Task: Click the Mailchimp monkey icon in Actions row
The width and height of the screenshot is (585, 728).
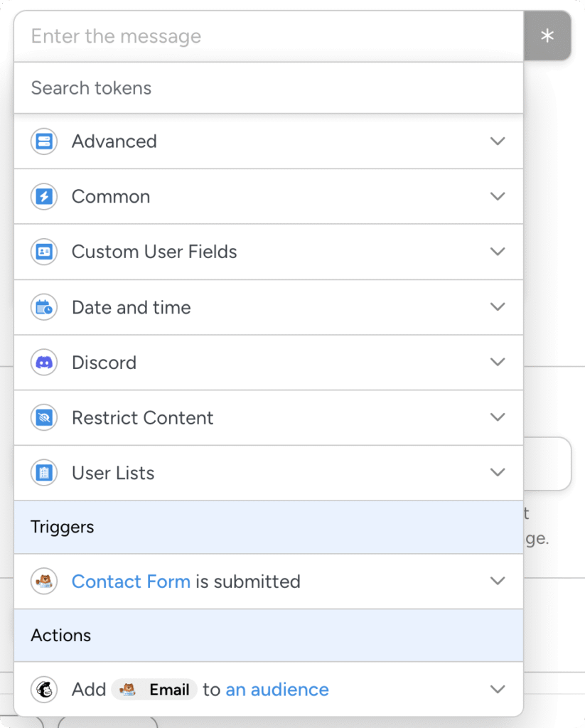Action: tap(43, 689)
